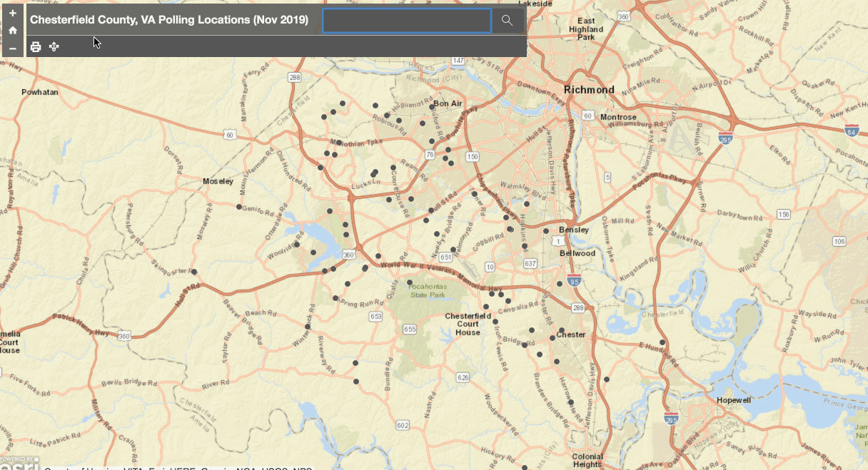Open the print tool in the toolbar
Viewport: 868px width, 470px height.
pyautogui.click(x=35, y=46)
